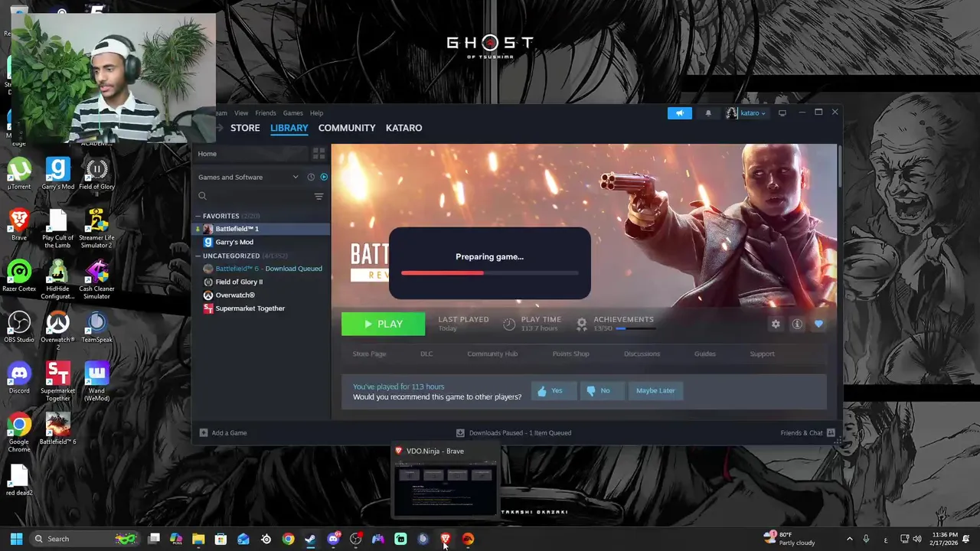Open the DLC link
The image size is (980, 551).
point(426,354)
